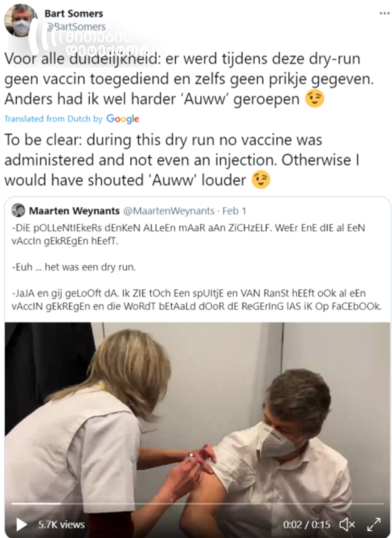Seek along the video progress bar
This screenshot has width=392, height=538.
198,503
